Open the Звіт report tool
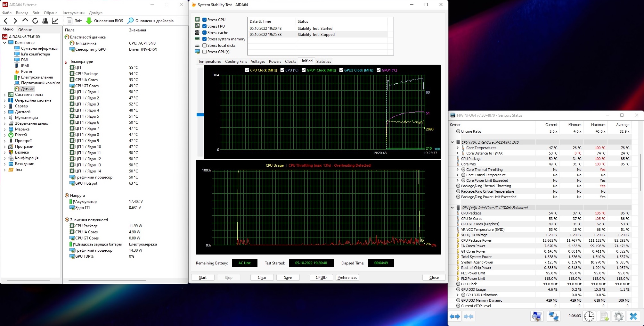This screenshot has height=326, width=644. (x=74, y=21)
